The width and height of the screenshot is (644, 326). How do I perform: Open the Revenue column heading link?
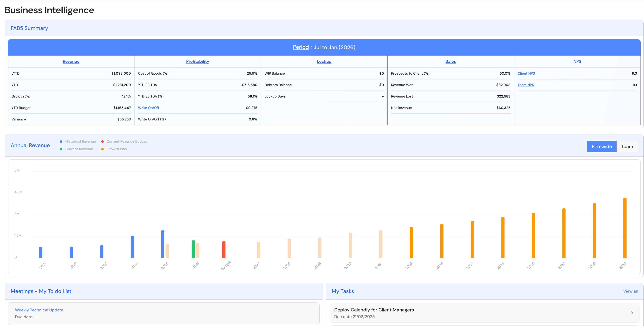[x=71, y=61]
